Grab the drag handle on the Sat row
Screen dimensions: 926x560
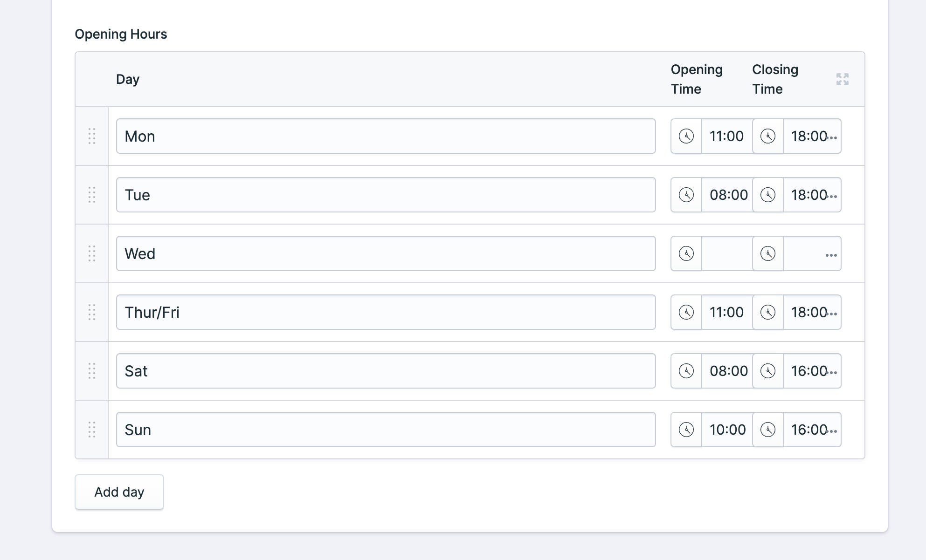pyautogui.click(x=92, y=371)
